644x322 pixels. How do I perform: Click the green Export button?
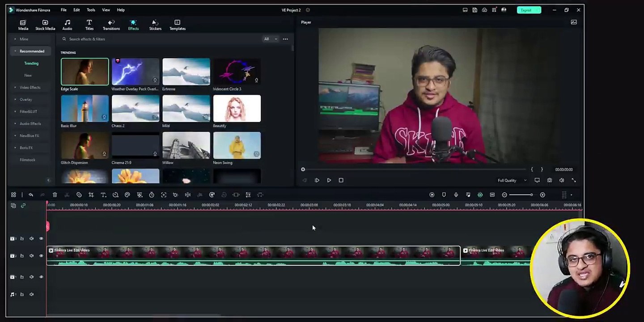click(529, 10)
